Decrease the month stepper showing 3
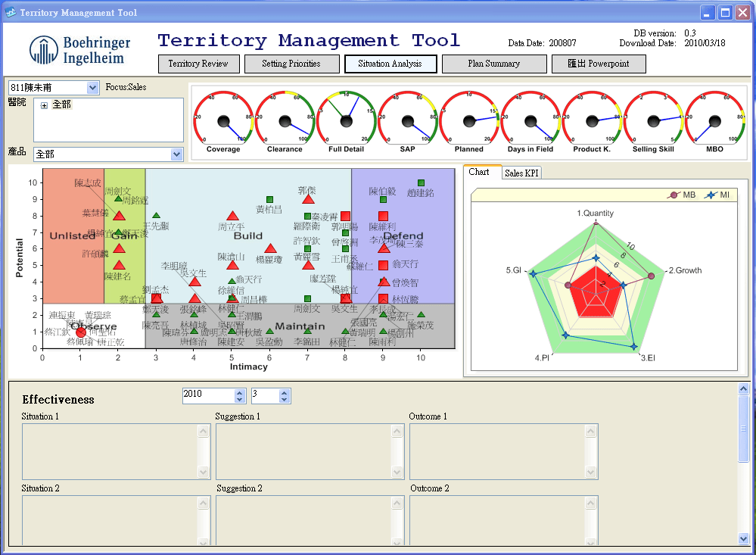 click(x=285, y=399)
